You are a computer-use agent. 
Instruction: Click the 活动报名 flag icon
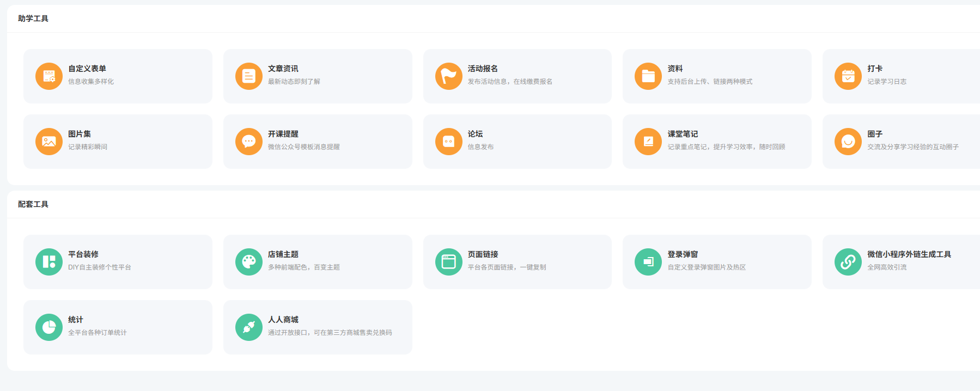coord(448,76)
